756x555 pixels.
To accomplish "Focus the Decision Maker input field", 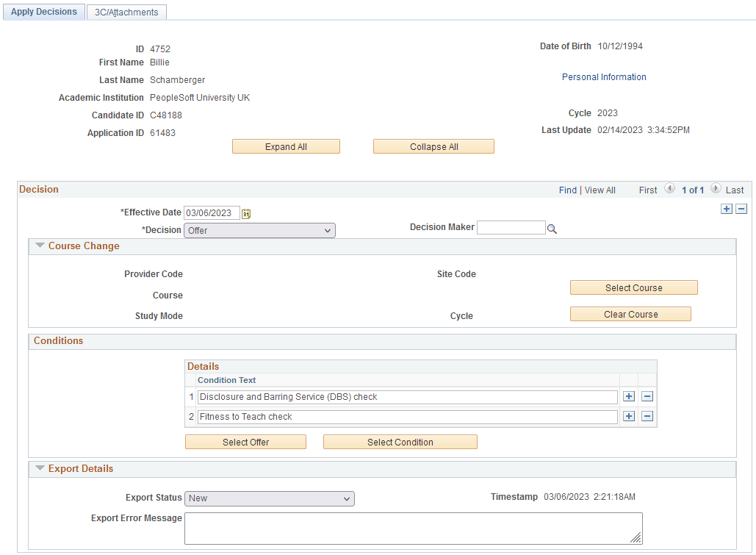I will point(511,227).
